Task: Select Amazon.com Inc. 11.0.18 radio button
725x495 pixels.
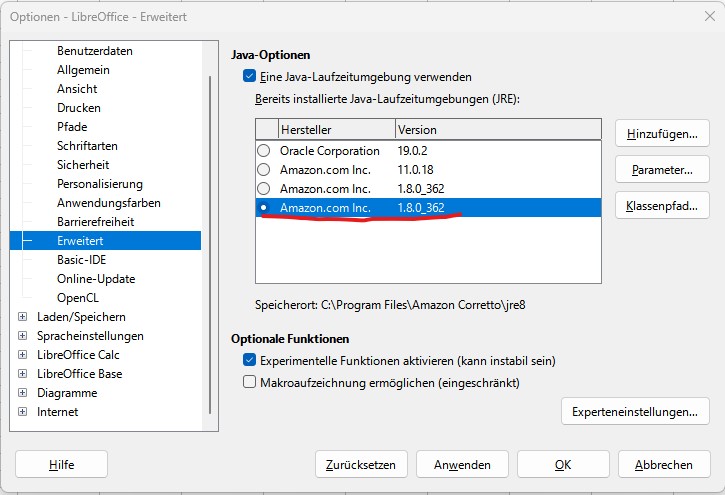Action: (x=264, y=170)
